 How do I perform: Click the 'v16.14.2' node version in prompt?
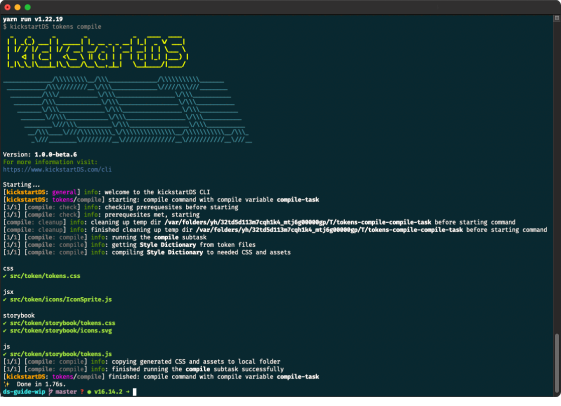(x=108, y=392)
